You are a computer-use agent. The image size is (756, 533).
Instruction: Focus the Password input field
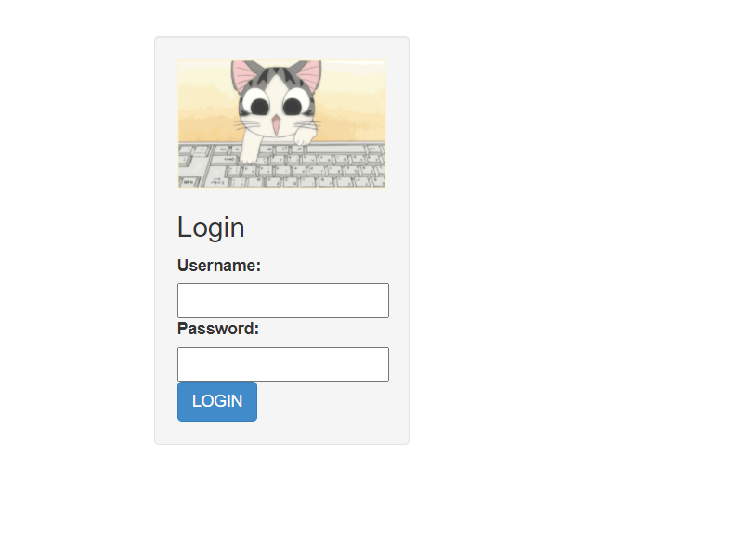(283, 364)
